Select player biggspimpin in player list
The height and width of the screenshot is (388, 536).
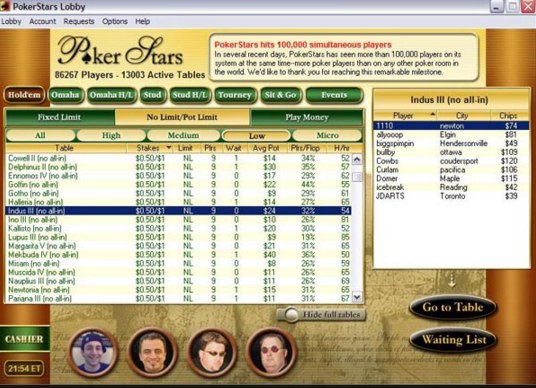pyautogui.click(x=451, y=143)
